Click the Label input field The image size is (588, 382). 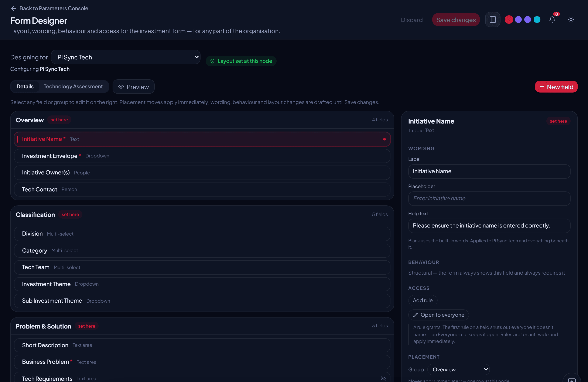pyautogui.click(x=489, y=171)
